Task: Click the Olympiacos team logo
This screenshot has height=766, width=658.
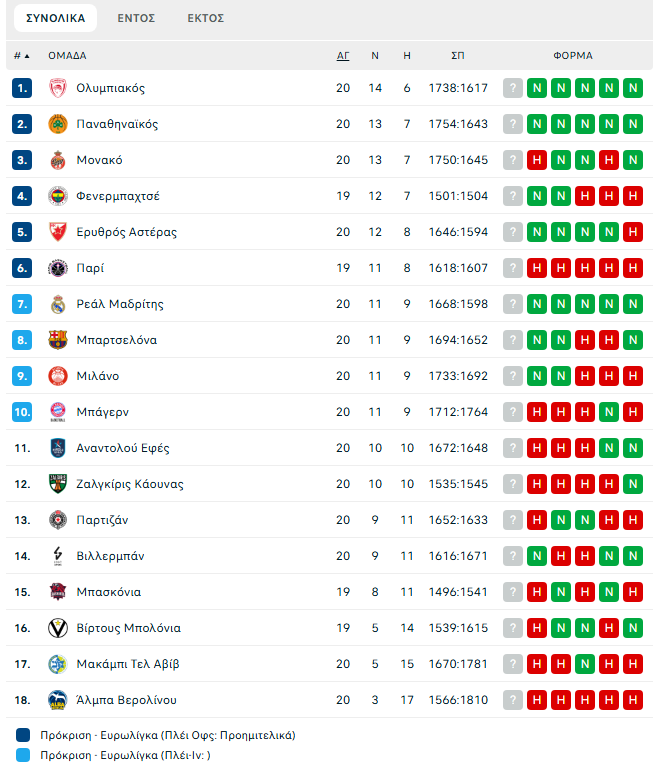Action: 57,88
